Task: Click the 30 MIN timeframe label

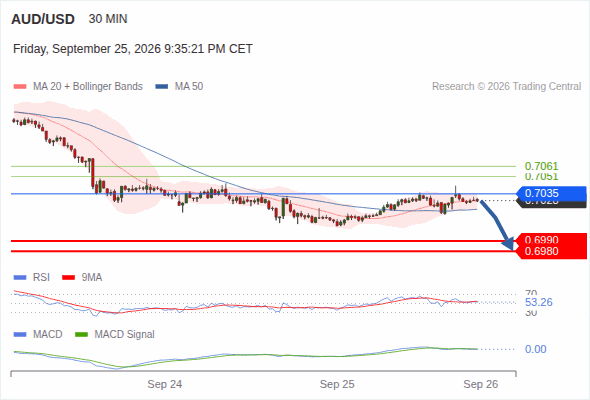Action: (x=108, y=19)
